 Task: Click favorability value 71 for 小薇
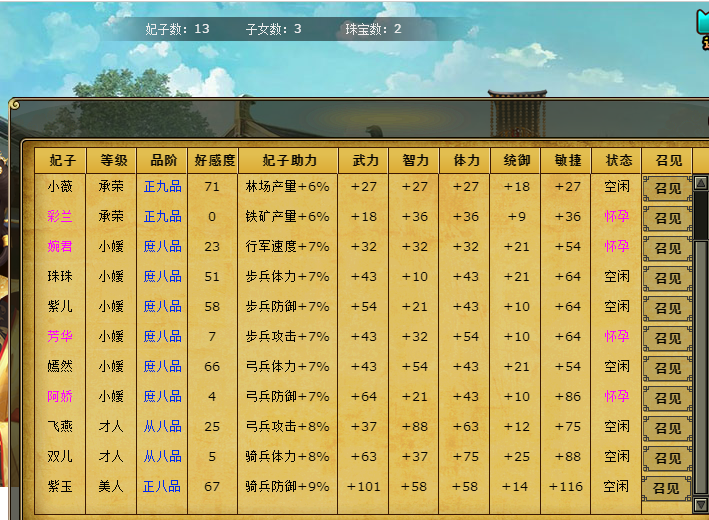212,187
